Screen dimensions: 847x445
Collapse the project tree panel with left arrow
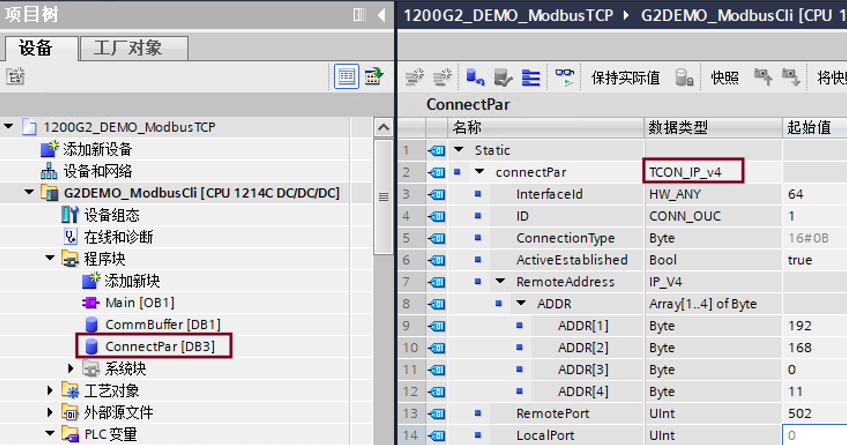click(x=381, y=16)
